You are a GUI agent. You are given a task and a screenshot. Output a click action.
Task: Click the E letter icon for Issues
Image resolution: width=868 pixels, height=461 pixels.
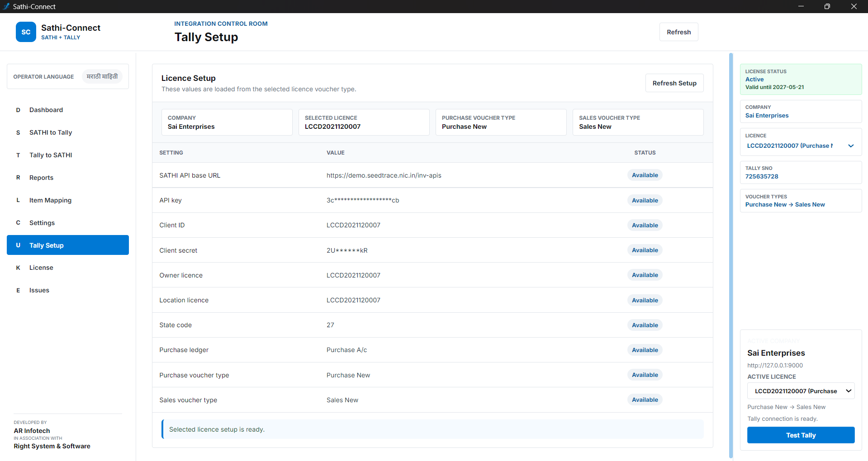coord(18,290)
